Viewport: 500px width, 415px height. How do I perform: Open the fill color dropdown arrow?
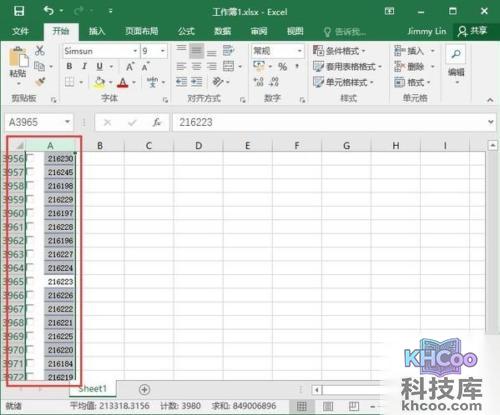(x=111, y=82)
